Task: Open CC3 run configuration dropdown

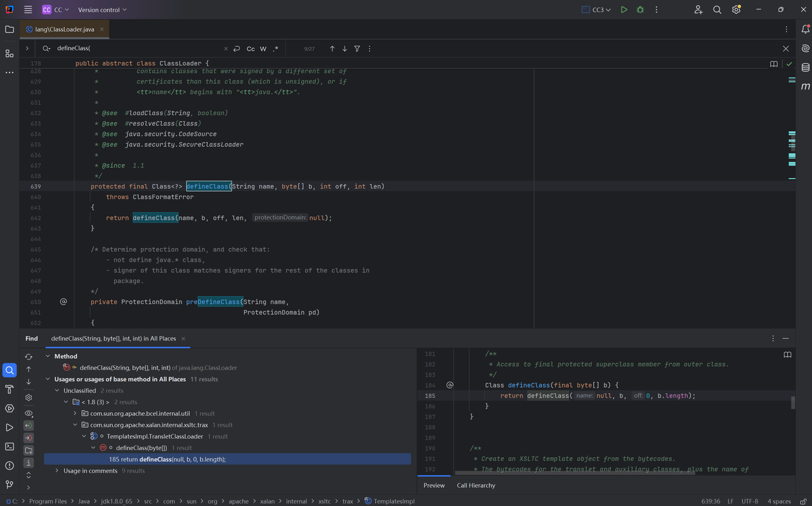Action: (x=596, y=10)
